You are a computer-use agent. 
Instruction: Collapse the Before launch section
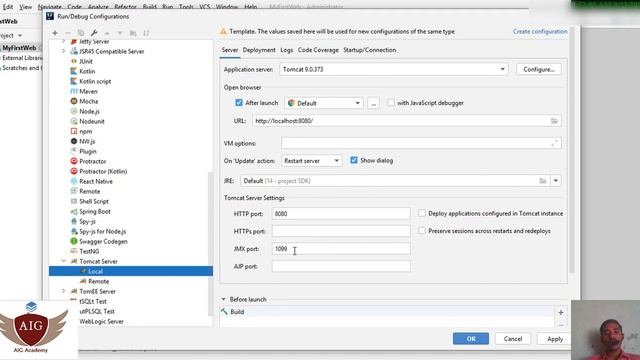(x=223, y=299)
